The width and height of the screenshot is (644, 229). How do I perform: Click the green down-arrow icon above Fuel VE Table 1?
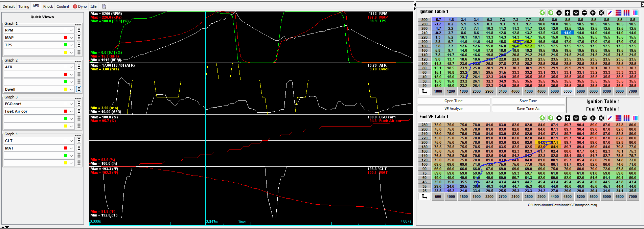pos(551,118)
